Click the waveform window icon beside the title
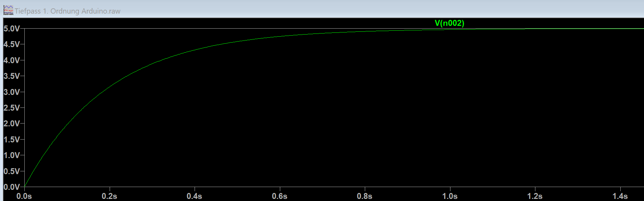 pyautogui.click(x=8, y=10)
